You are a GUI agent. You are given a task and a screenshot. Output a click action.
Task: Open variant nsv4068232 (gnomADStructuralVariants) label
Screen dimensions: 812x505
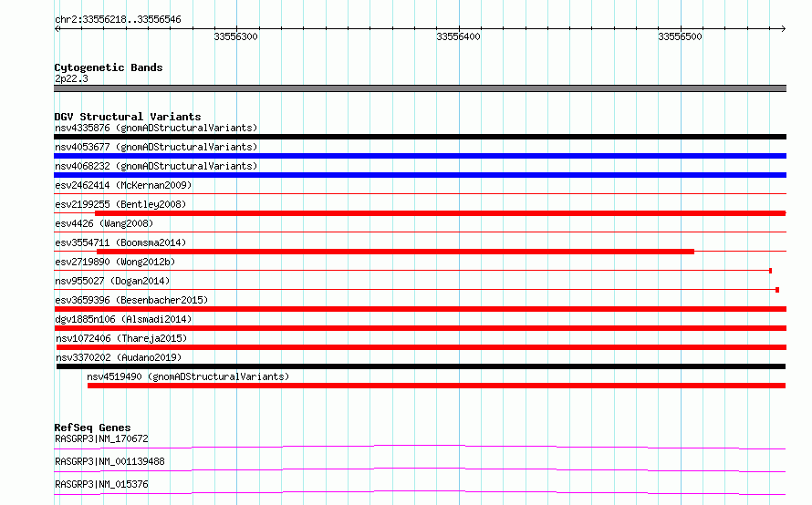tap(156, 166)
